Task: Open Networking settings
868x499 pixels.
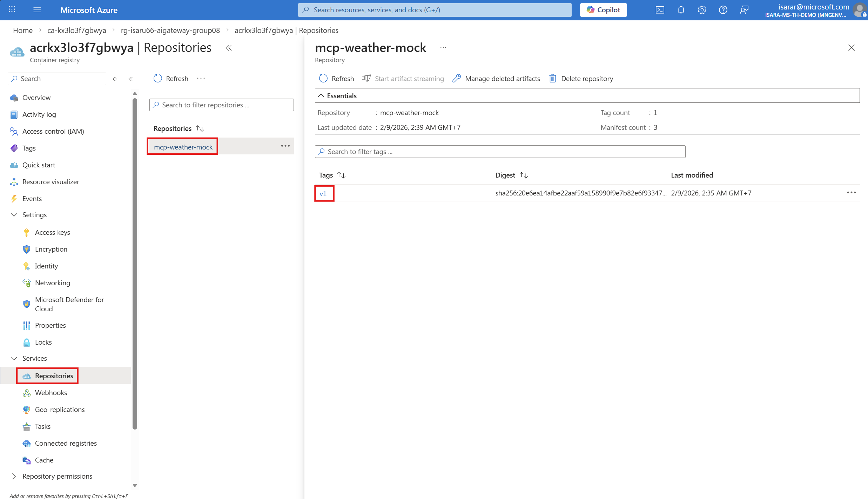Action: 52,283
